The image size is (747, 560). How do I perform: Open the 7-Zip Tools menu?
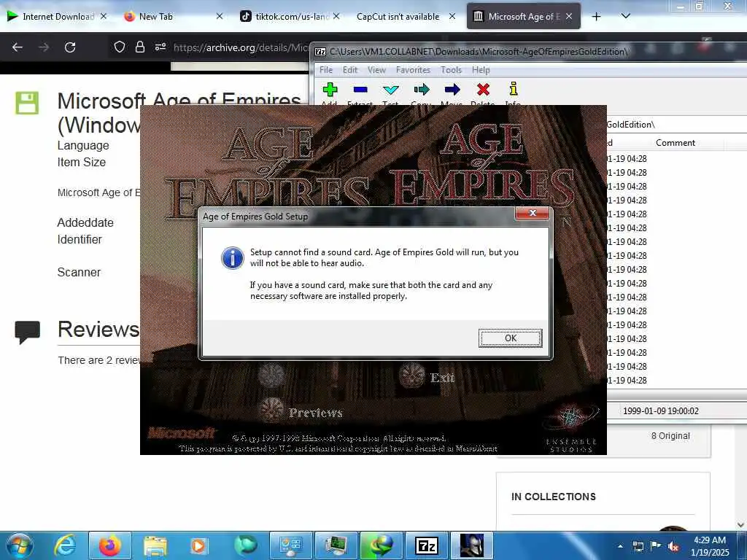(x=451, y=70)
